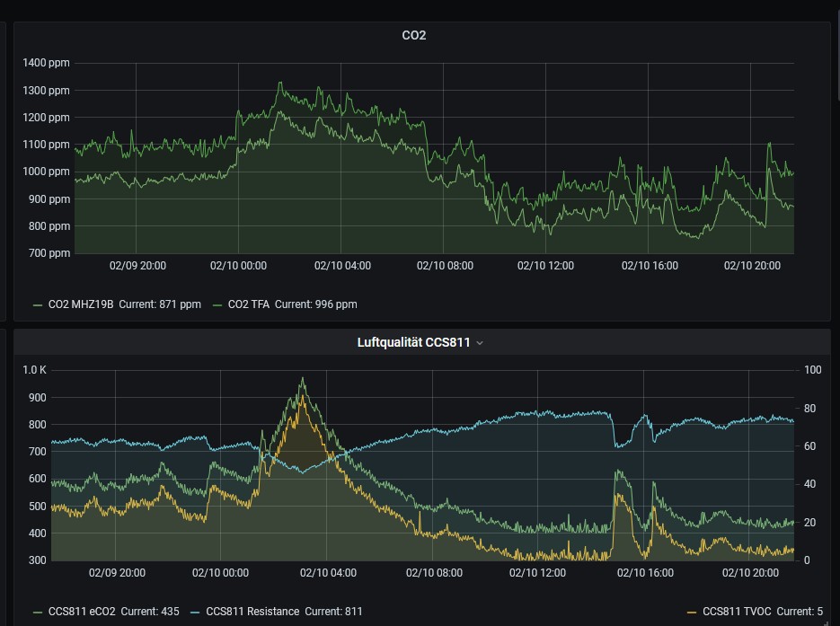Screen dimensions: 840x626
Task: Click 02/10 00:00 label under CO2 chart
Action: point(238,266)
